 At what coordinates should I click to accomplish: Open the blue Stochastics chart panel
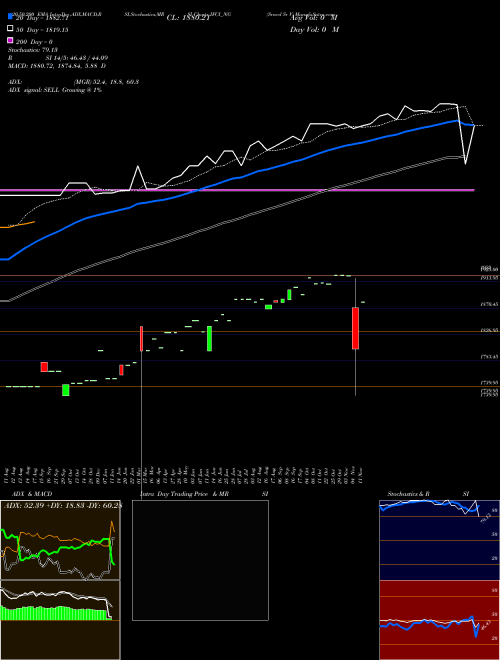coord(439,540)
